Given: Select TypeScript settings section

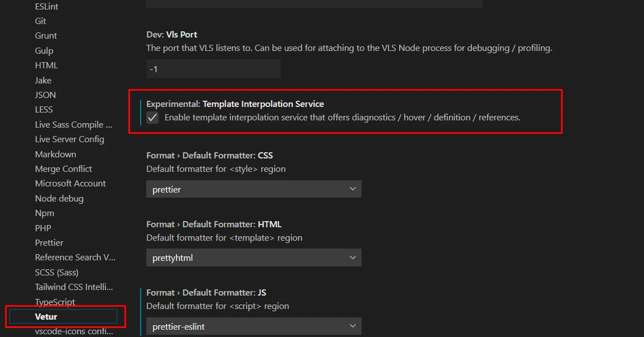Looking at the screenshot, I should pos(55,302).
